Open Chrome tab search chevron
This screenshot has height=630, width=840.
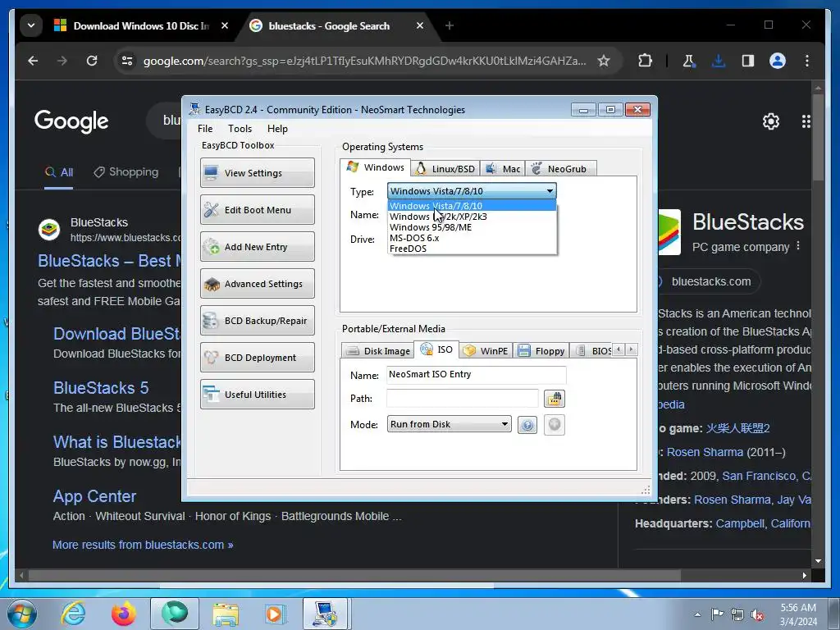point(31,25)
